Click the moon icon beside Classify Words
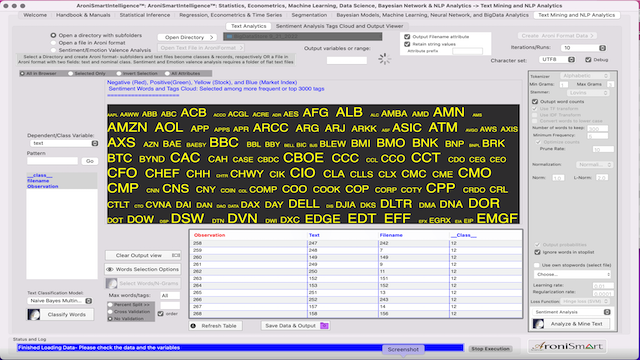The width and height of the screenshot is (640, 360). pyautogui.click(x=34, y=314)
